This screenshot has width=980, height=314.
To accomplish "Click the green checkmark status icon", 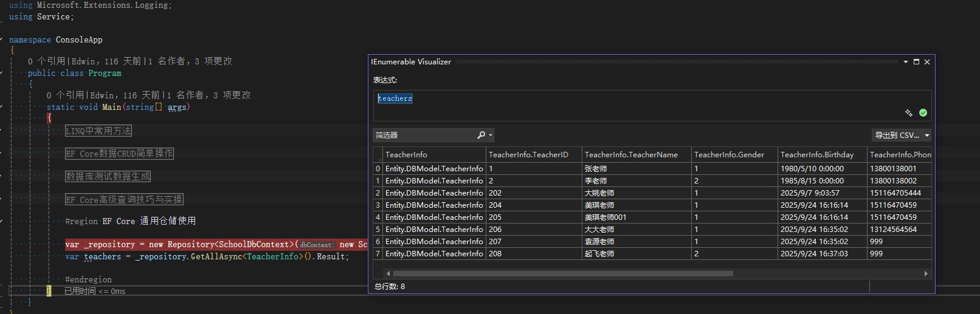I will click(x=923, y=113).
